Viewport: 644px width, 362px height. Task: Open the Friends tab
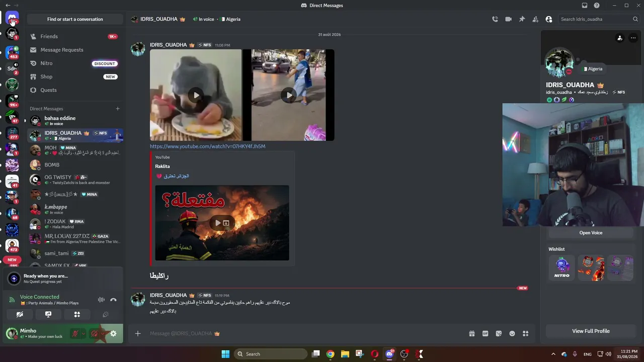(x=75, y=37)
